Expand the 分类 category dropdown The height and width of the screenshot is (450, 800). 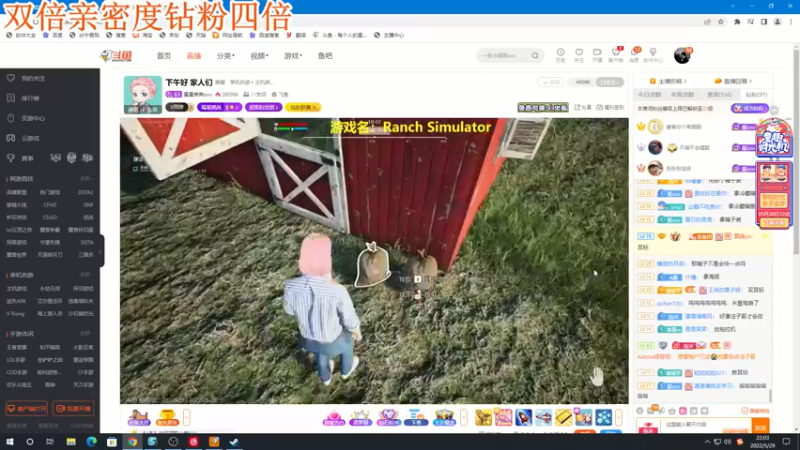click(226, 56)
